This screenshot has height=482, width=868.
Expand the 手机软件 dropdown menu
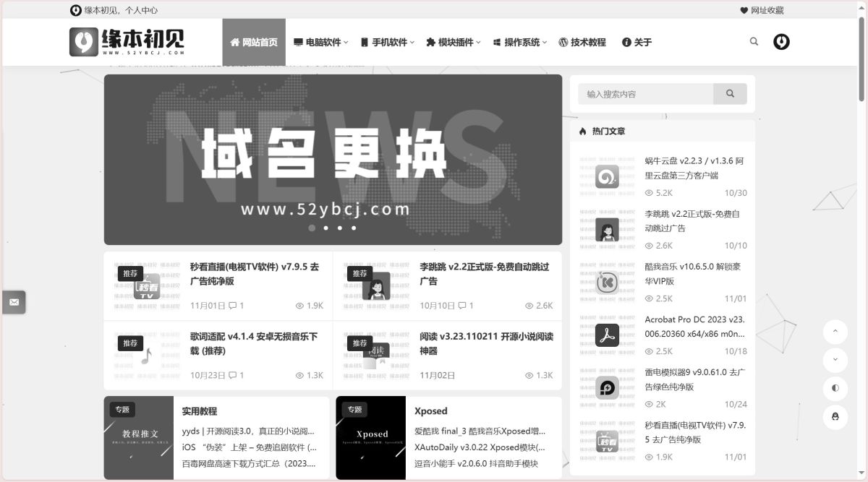[387, 43]
